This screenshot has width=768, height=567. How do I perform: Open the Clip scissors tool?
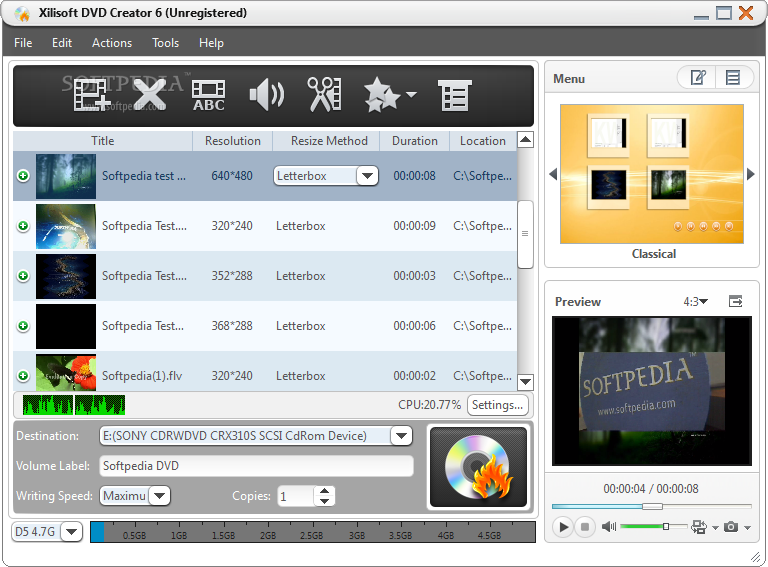click(324, 94)
